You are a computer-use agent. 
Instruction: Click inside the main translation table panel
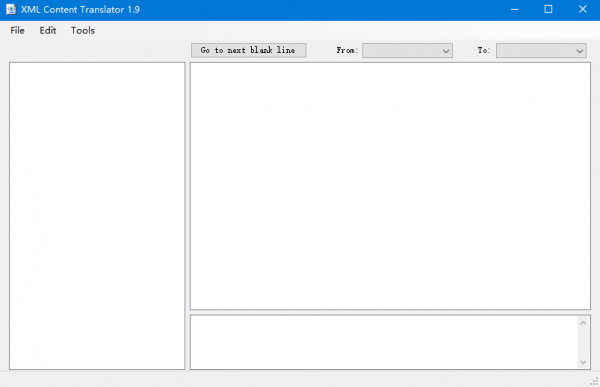click(x=390, y=186)
